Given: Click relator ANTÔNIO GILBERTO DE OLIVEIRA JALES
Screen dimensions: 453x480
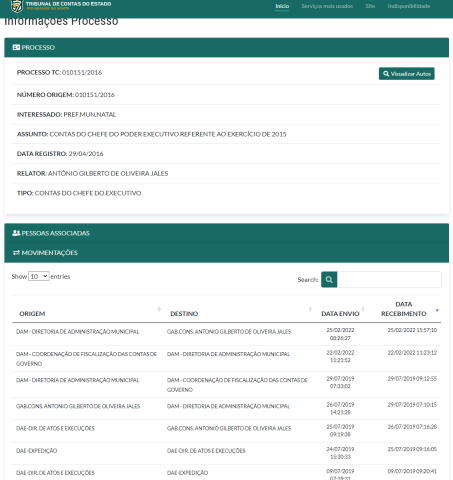Looking at the screenshot, I should pos(108,173).
